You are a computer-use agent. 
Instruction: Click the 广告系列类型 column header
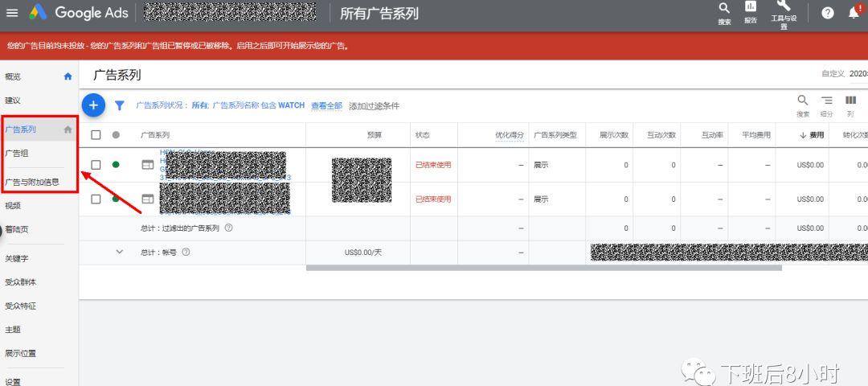click(x=555, y=134)
